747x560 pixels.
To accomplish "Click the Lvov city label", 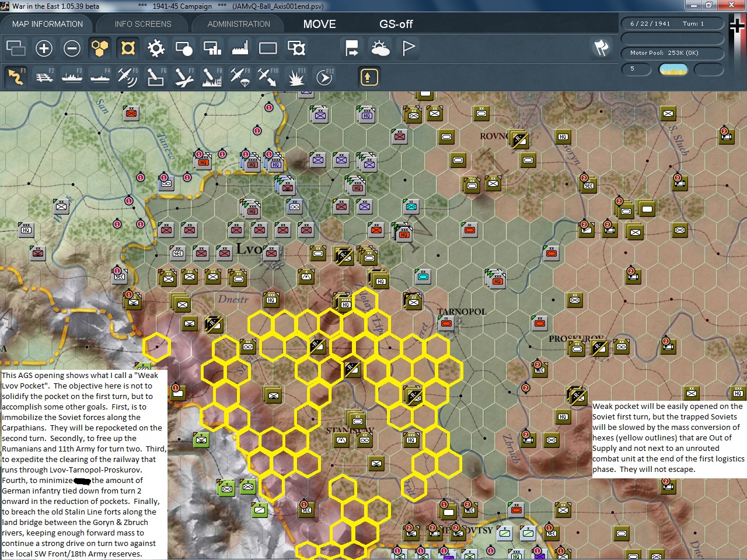I will click(250, 249).
